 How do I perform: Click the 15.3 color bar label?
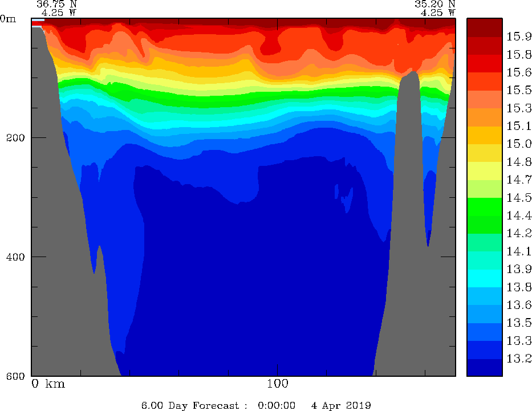click(519, 108)
